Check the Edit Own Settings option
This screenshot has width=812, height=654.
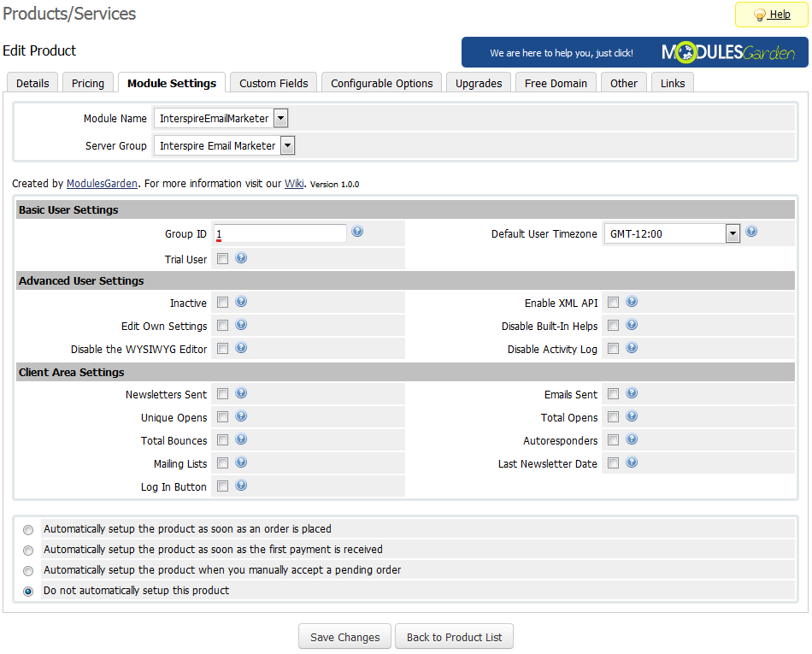pyautogui.click(x=223, y=326)
